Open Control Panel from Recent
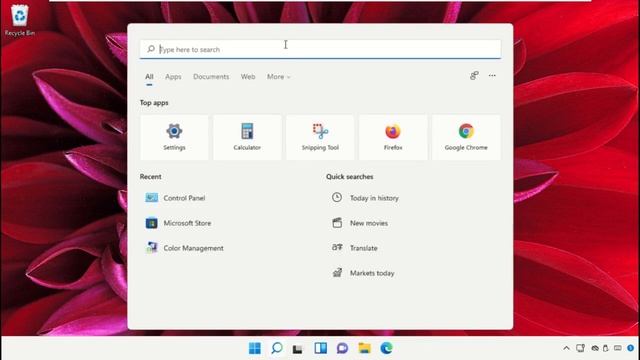The width and height of the screenshot is (640, 360). click(x=176, y=198)
